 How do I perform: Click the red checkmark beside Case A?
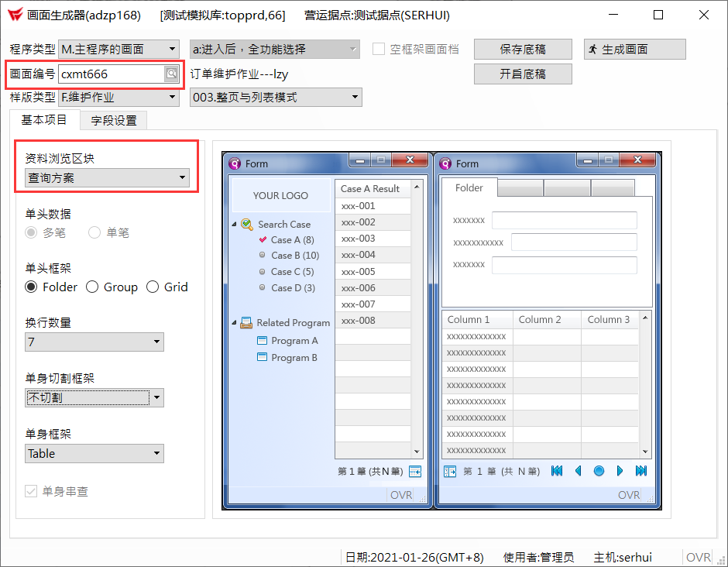point(263,239)
